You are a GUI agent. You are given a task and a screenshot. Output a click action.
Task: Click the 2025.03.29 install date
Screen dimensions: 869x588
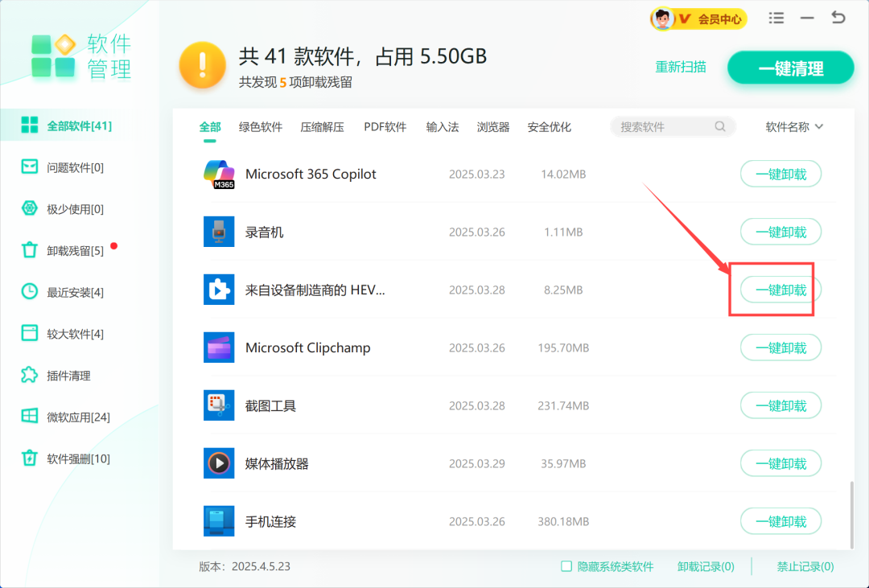476,464
